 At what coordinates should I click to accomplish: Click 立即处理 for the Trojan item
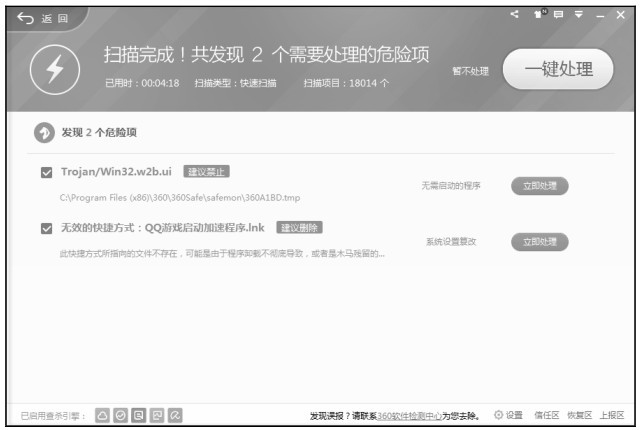click(540, 186)
